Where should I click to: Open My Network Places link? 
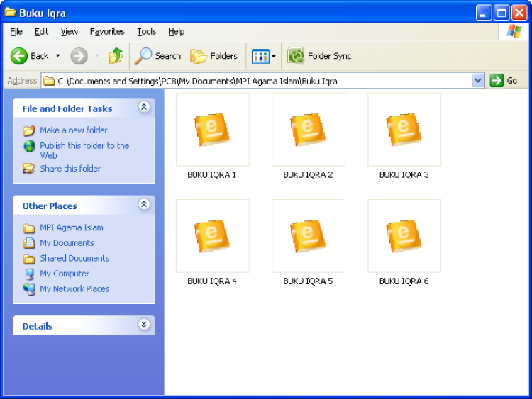(74, 288)
